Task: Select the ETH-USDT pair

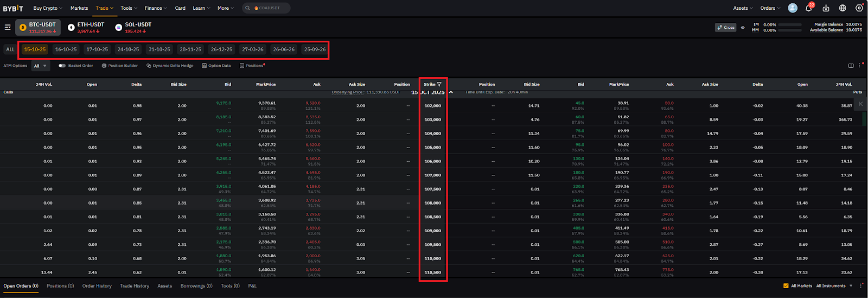Action: (86, 27)
